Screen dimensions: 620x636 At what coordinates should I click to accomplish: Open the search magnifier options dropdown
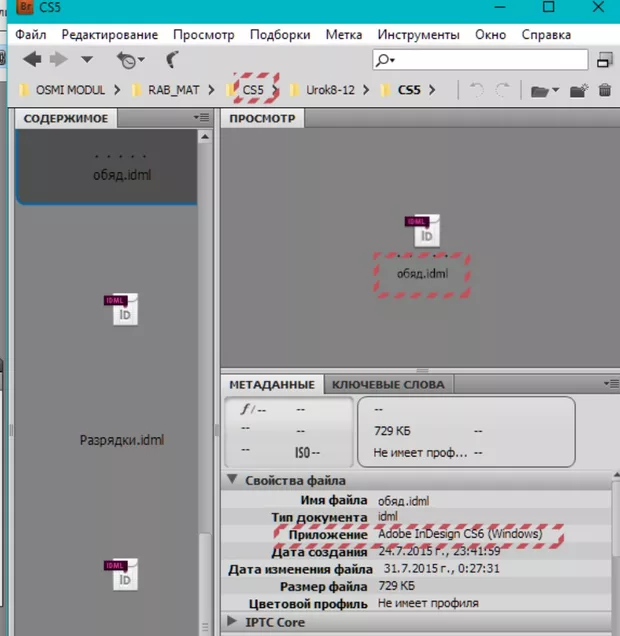point(385,60)
